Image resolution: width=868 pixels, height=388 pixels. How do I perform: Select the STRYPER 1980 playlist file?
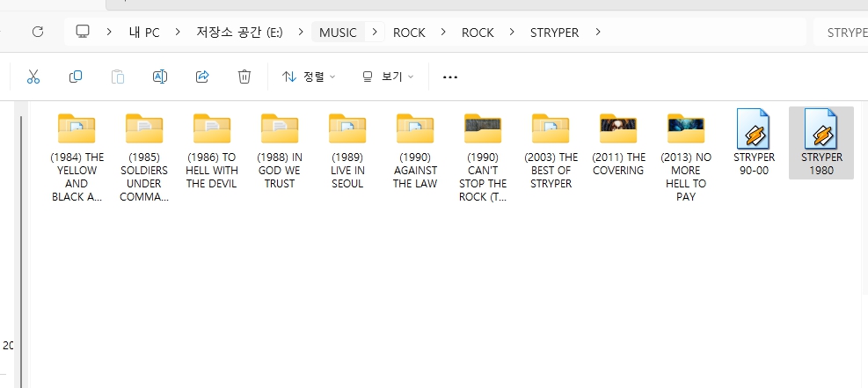pos(821,143)
